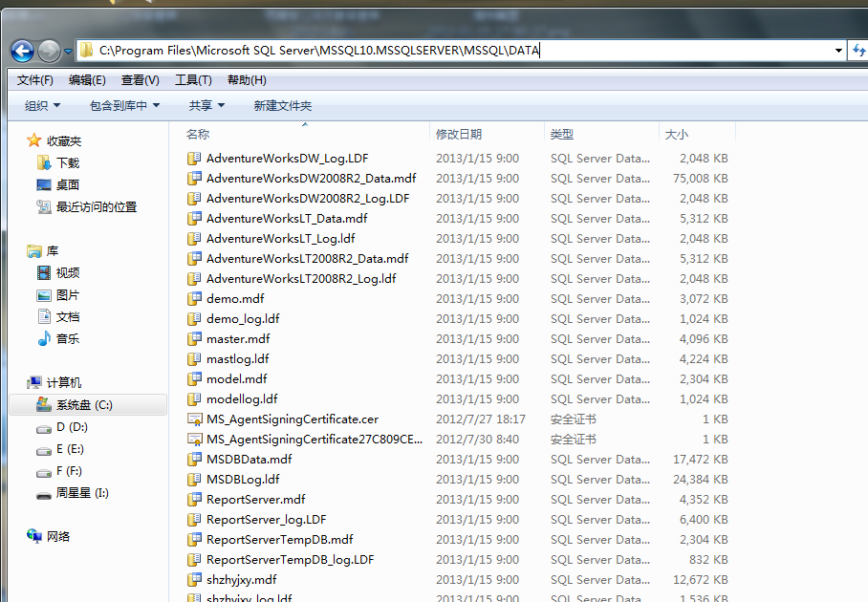Image resolution: width=868 pixels, height=602 pixels.
Task: Select file name text shzhyjxy.mdf
Action: coord(241,580)
